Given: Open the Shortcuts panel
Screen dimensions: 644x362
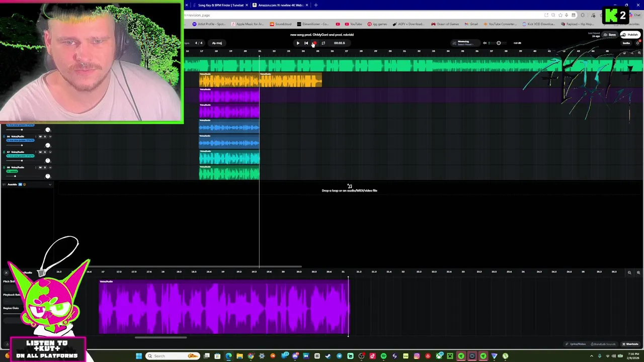Looking at the screenshot, I should (x=630, y=344).
